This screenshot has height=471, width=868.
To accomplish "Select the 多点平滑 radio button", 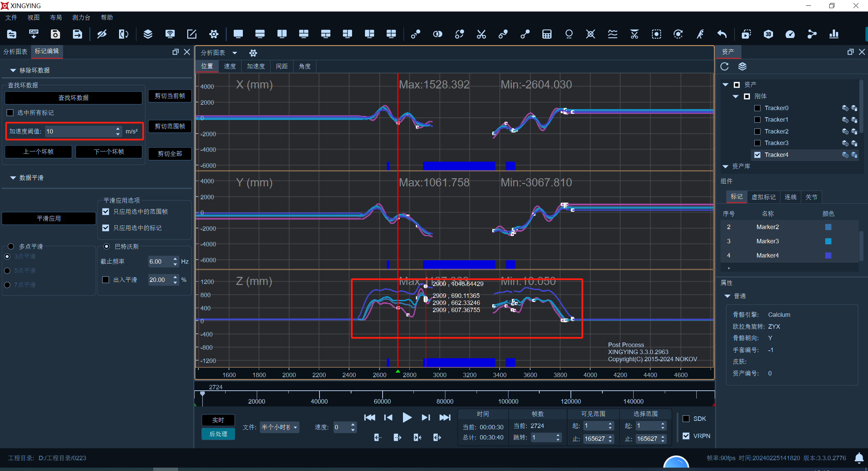I will [11, 246].
